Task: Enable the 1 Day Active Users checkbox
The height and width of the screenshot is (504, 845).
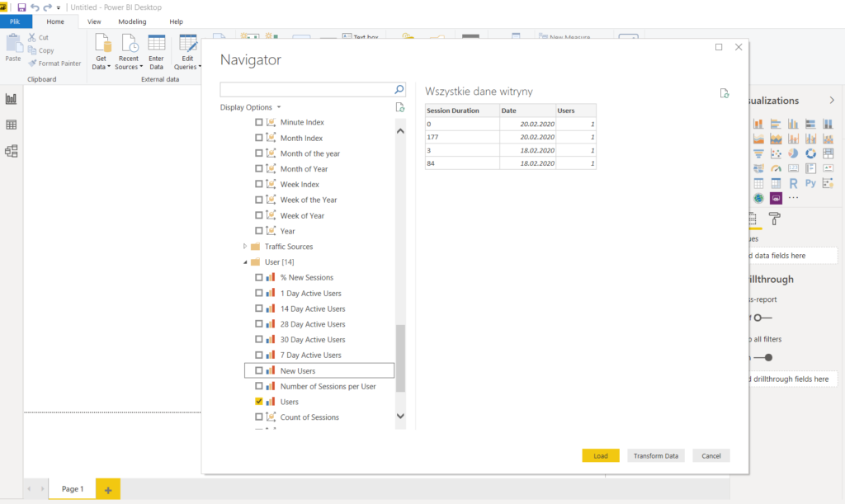Action: [258, 293]
